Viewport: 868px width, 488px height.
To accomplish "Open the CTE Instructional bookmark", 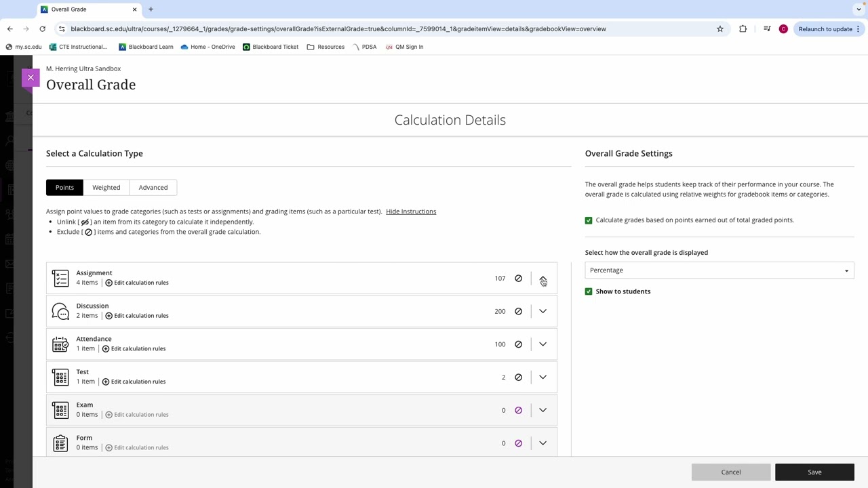I will [x=78, y=47].
